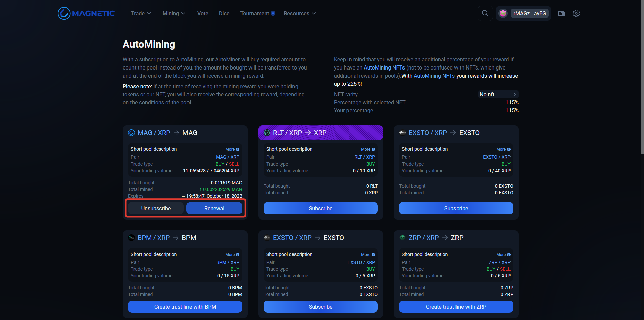Open first AutoMining NFTs link in paragraph
The image size is (644, 320).
point(384,67)
